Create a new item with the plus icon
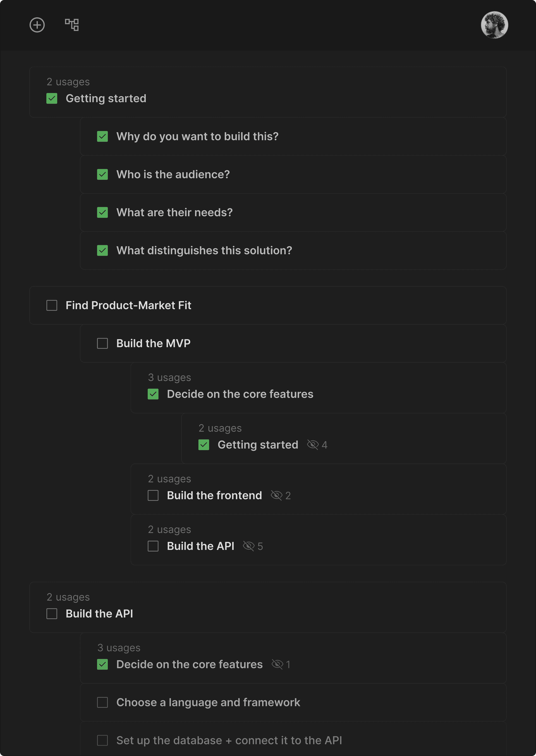 (x=37, y=25)
